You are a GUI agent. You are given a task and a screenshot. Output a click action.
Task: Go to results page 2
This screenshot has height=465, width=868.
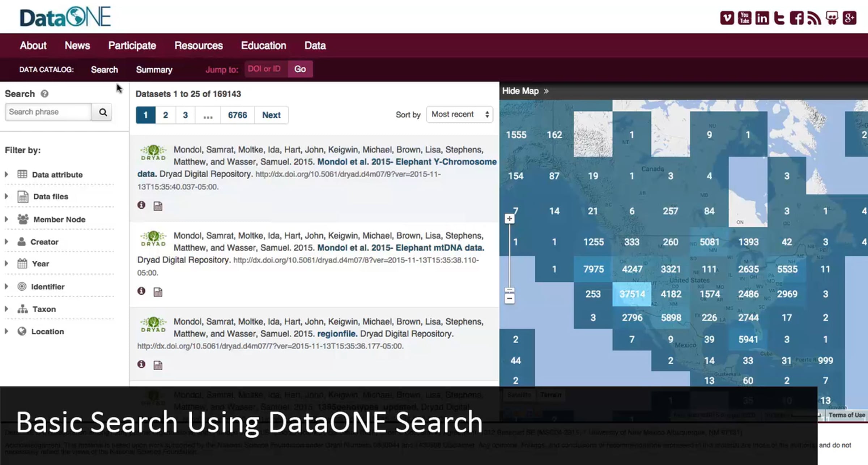tap(165, 115)
